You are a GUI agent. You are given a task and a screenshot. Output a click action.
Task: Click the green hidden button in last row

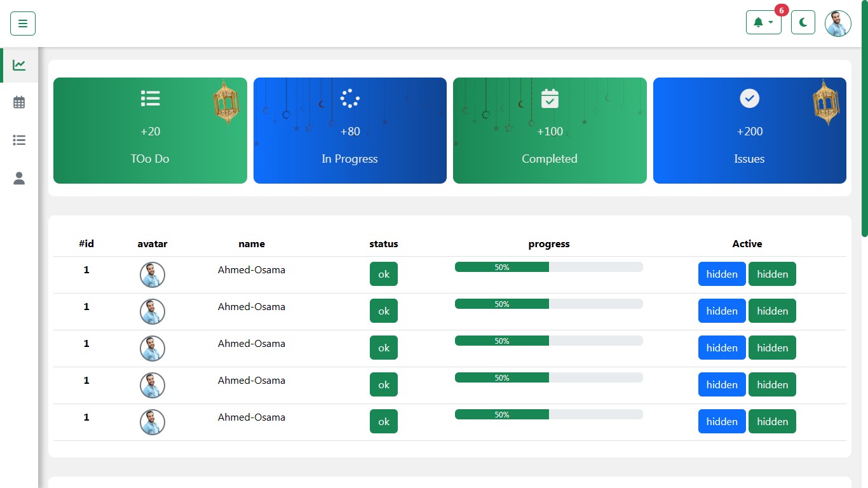click(772, 421)
